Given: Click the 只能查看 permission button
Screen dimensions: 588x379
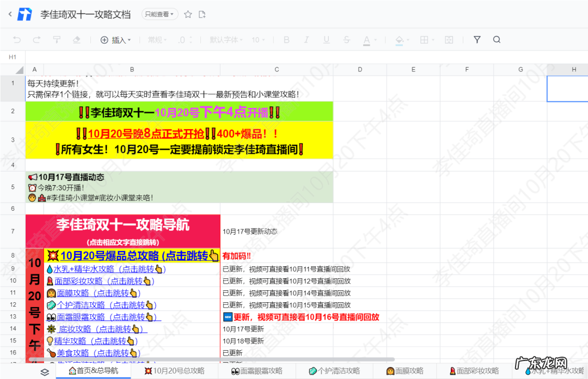Looking at the screenshot, I should click(158, 15).
